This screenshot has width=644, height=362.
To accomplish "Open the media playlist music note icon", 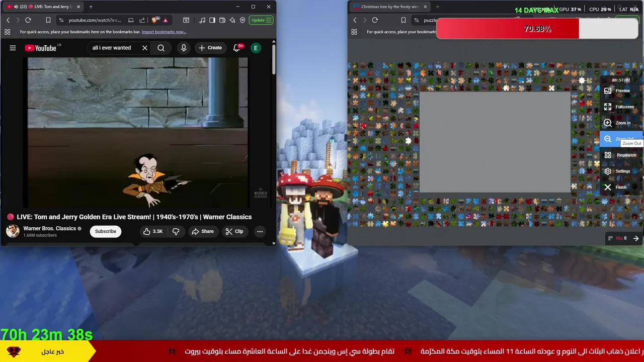I will (202, 20).
